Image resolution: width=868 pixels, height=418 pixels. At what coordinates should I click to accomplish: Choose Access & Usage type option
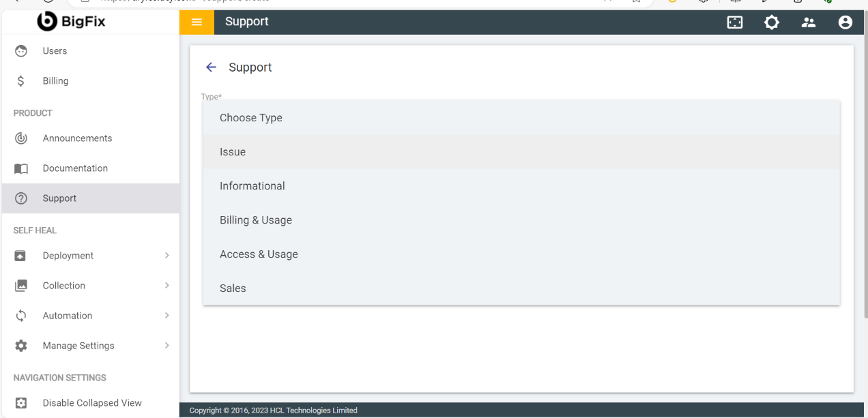point(521,254)
